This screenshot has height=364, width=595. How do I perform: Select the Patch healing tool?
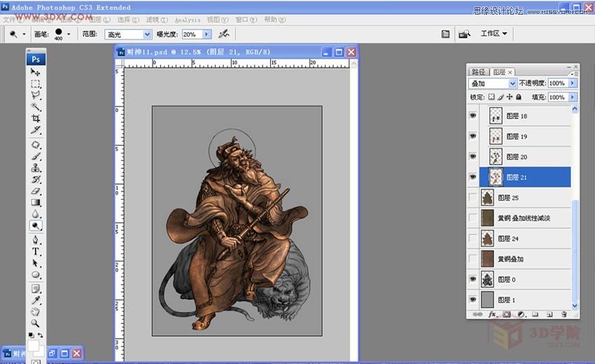click(35, 145)
